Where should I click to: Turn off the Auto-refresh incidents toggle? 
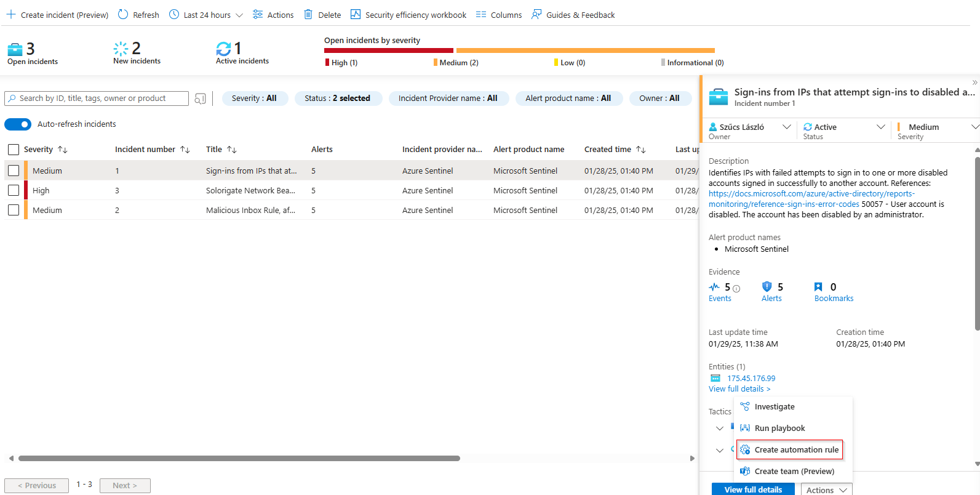18,124
